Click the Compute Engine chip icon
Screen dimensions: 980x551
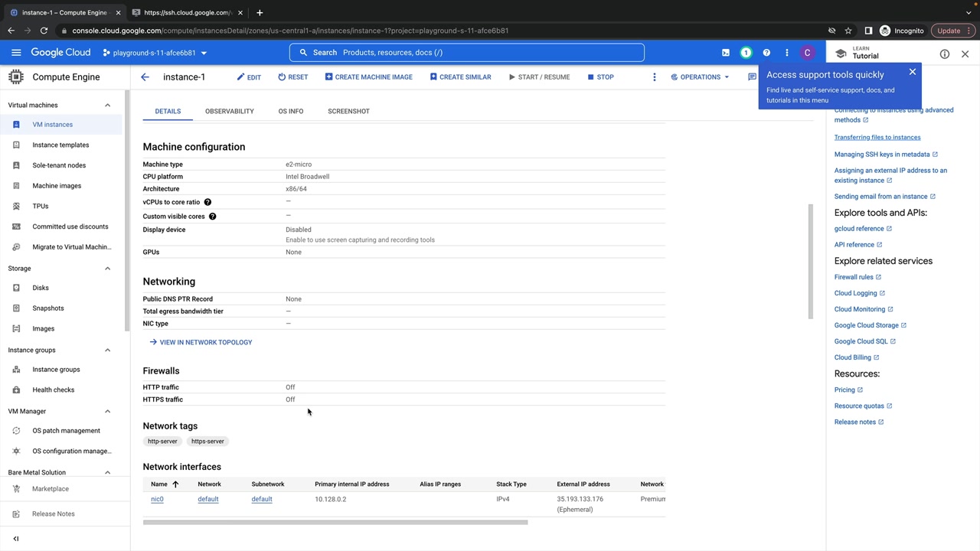tap(16, 77)
